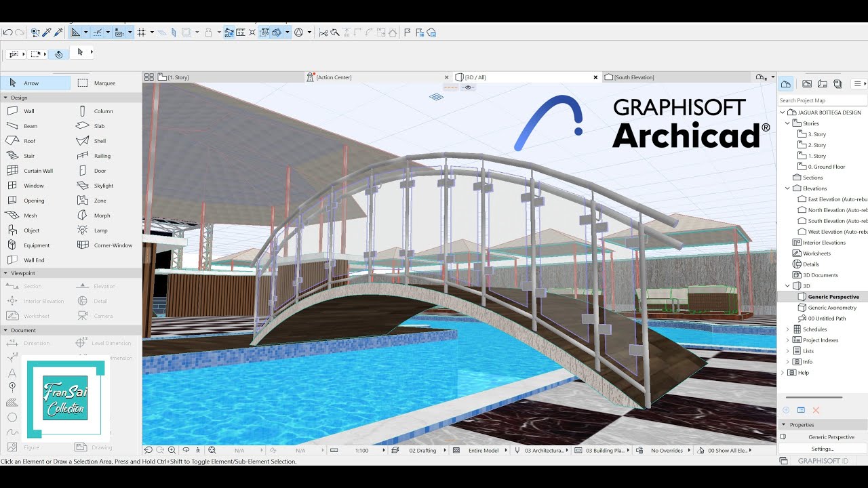868x488 pixels.
Task: Activate the Arrow selection tool
Action: [x=35, y=83]
